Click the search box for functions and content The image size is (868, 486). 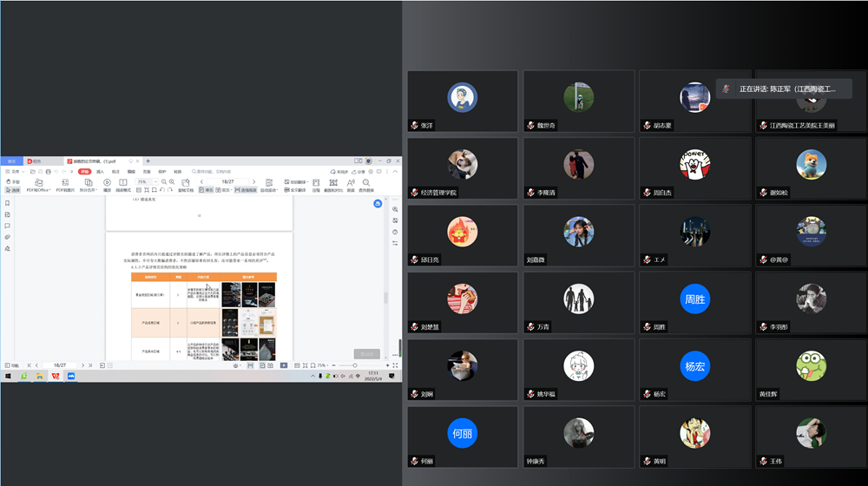pyautogui.click(x=212, y=172)
